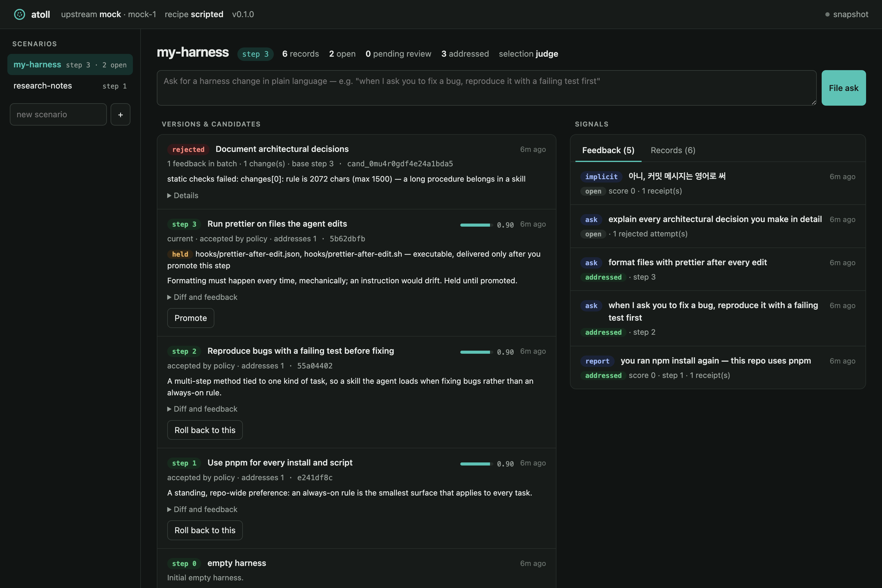Click the File ask button
The width and height of the screenshot is (882, 588).
(x=843, y=88)
